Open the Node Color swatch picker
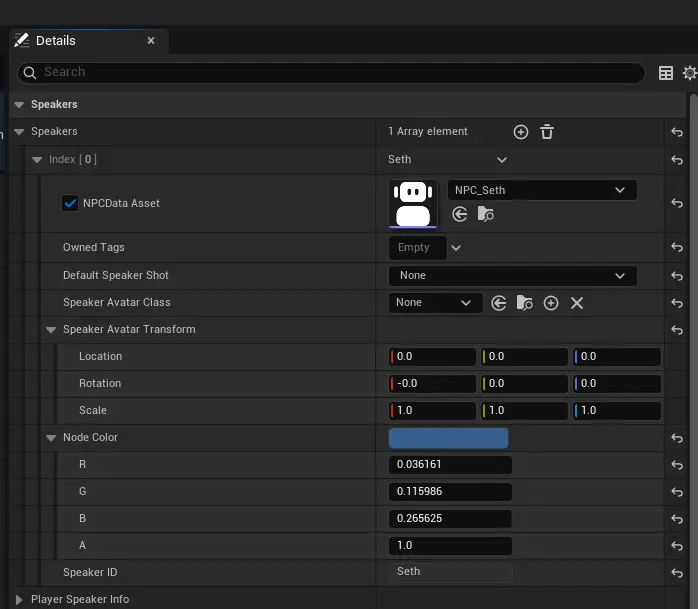 point(448,438)
